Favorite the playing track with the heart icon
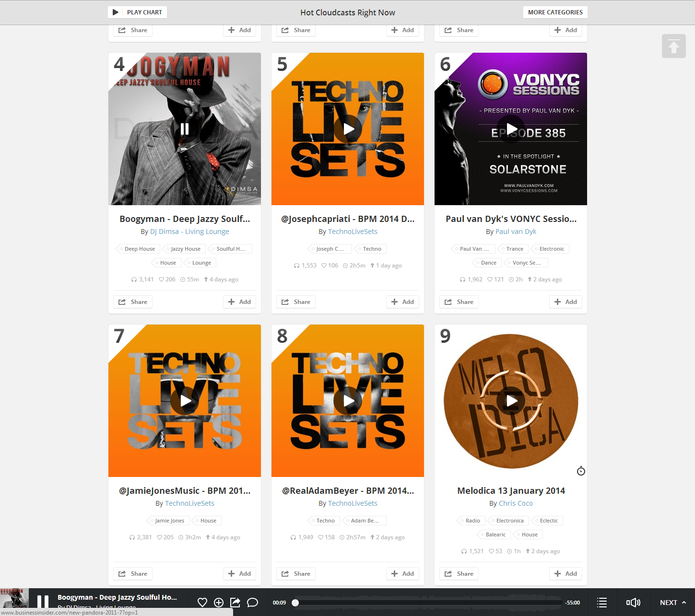The width and height of the screenshot is (695, 616). click(x=202, y=603)
